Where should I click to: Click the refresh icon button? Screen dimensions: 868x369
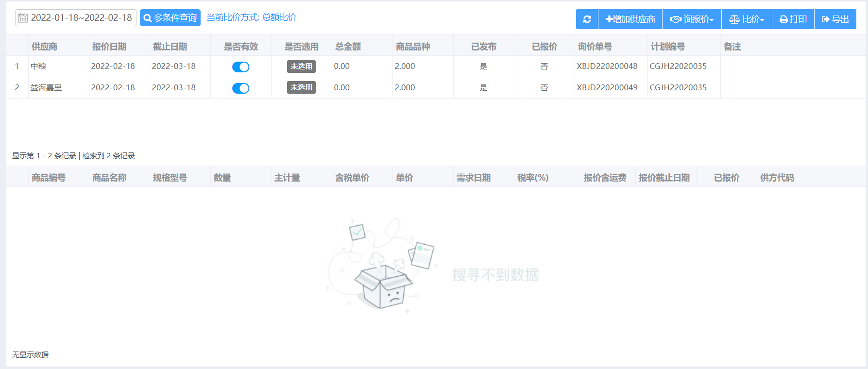[x=587, y=19]
